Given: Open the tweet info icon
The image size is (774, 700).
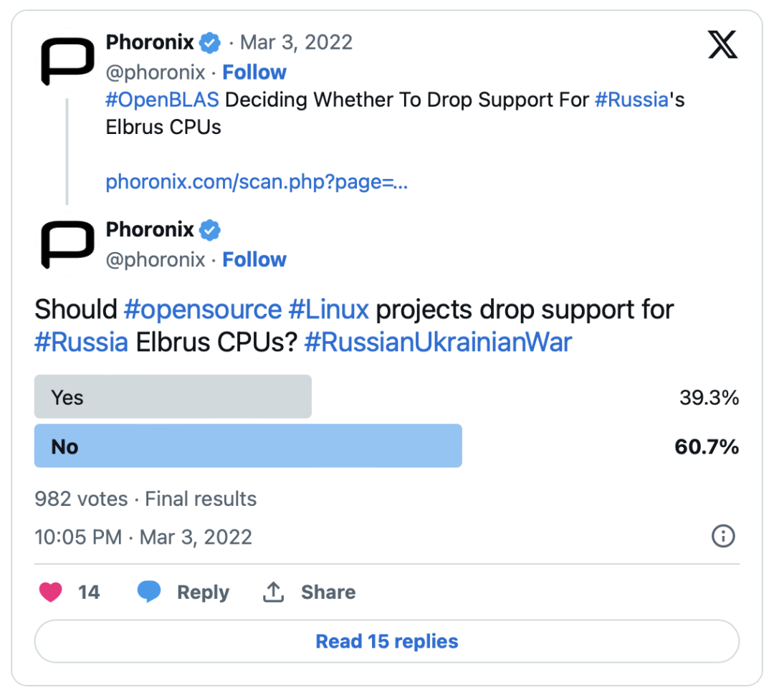Looking at the screenshot, I should 722,536.
